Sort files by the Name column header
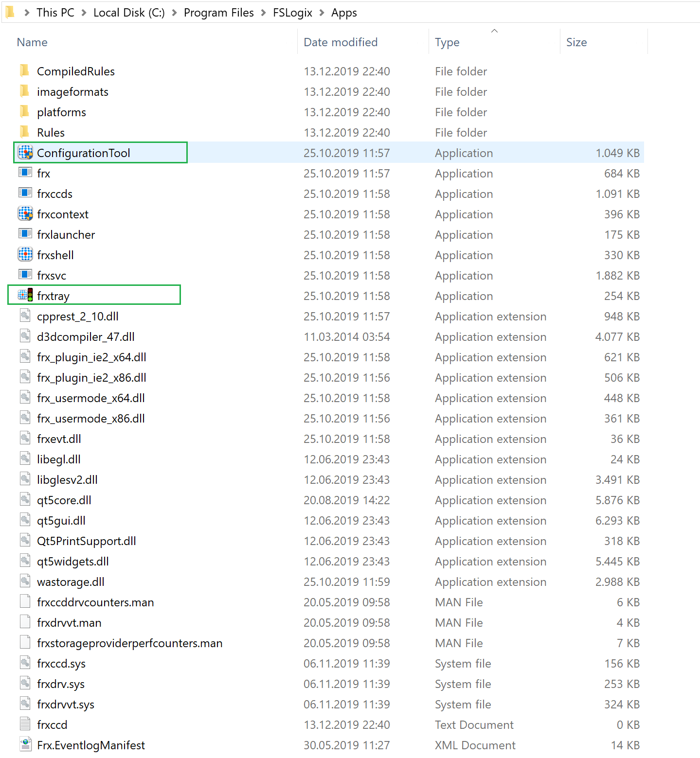The width and height of the screenshot is (700, 758). pos(32,42)
